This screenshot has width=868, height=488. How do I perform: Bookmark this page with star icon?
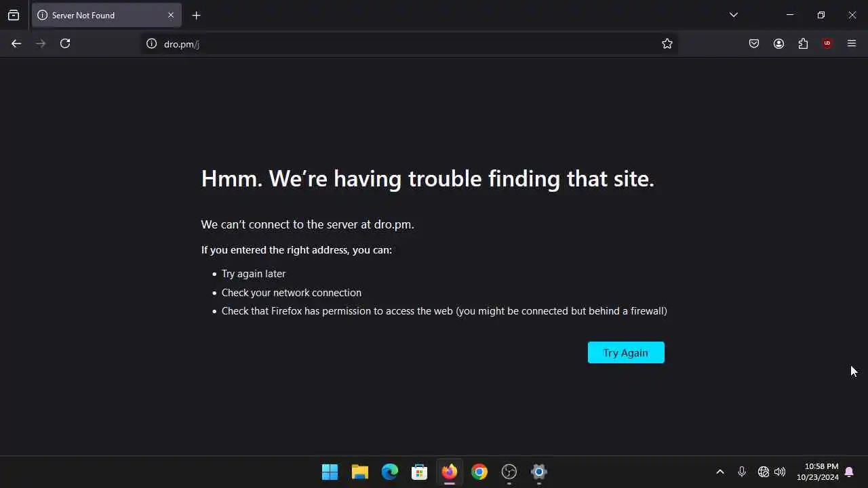point(667,43)
